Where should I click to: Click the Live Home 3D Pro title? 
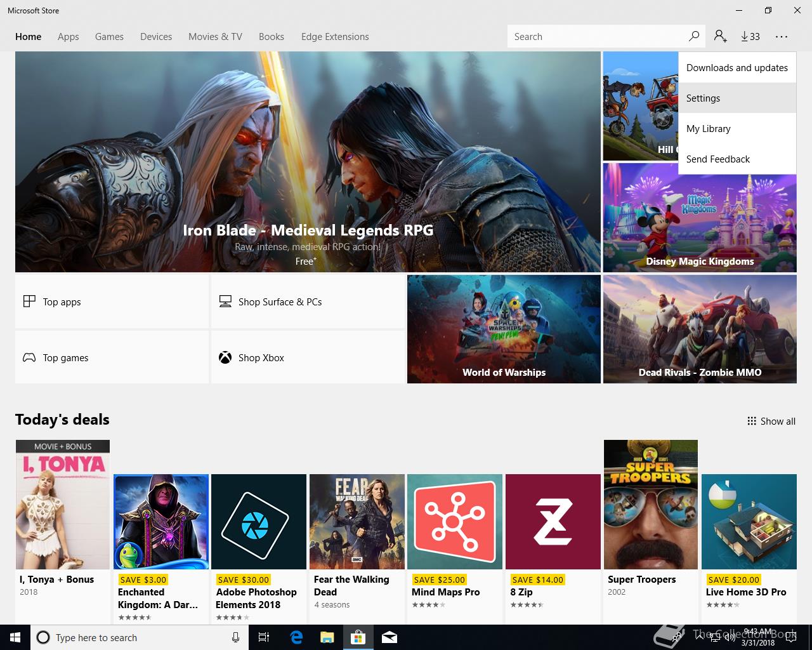click(x=746, y=592)
